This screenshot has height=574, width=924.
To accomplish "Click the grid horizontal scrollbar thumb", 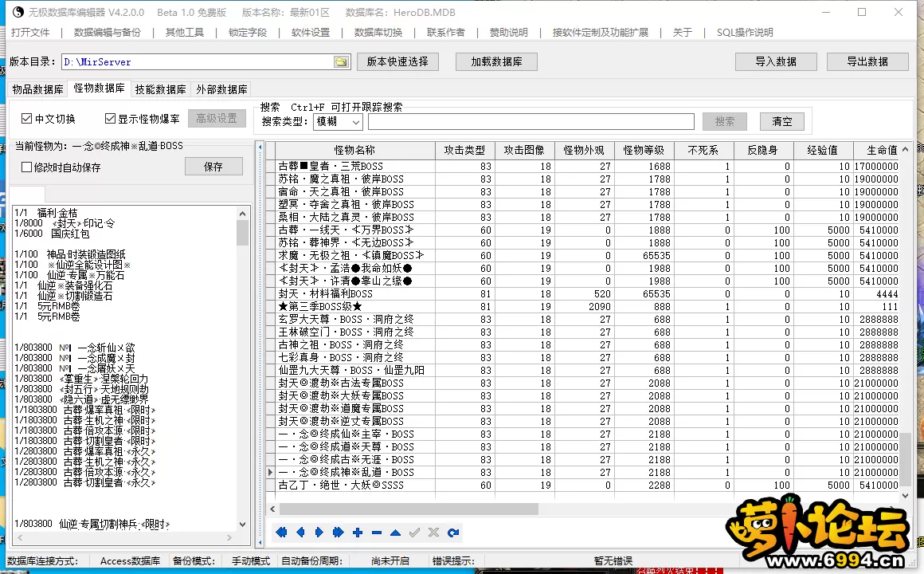I will coord(409,509).
